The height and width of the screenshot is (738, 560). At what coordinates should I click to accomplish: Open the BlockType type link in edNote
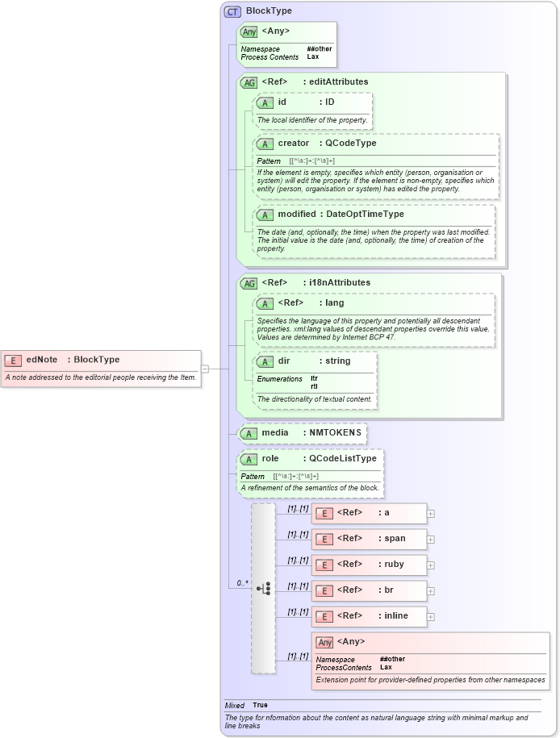pos(97,360)
